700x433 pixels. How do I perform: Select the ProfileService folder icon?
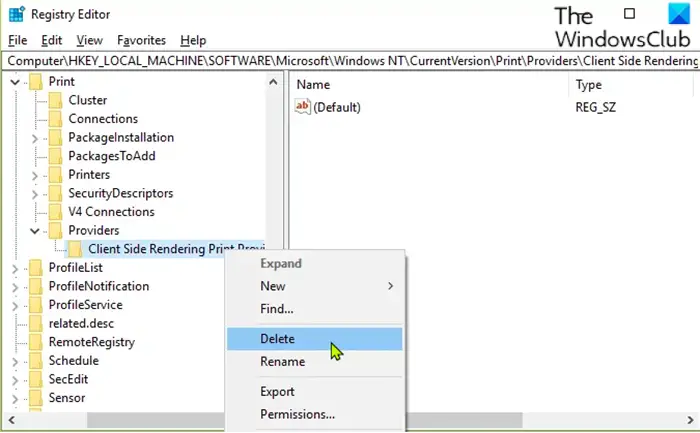(36, 305)
